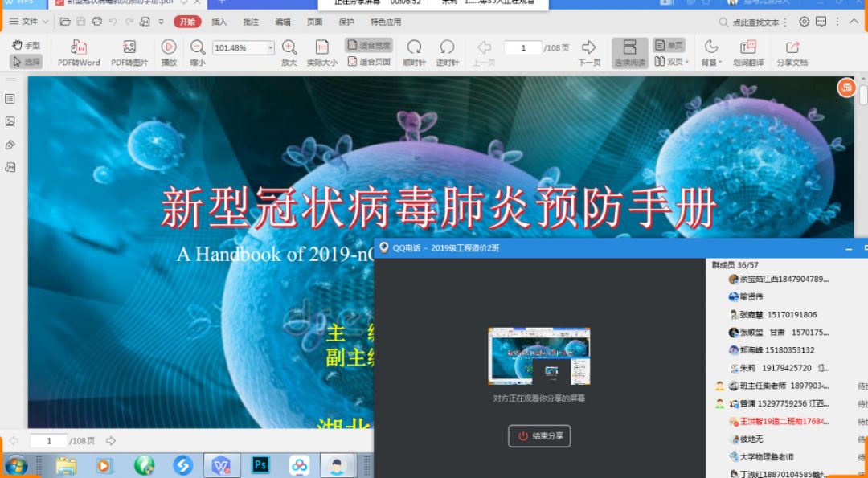Select member 喻贵伟 in QQ list
The height and width of the screenshot is (478, 868).
point(746,297)
